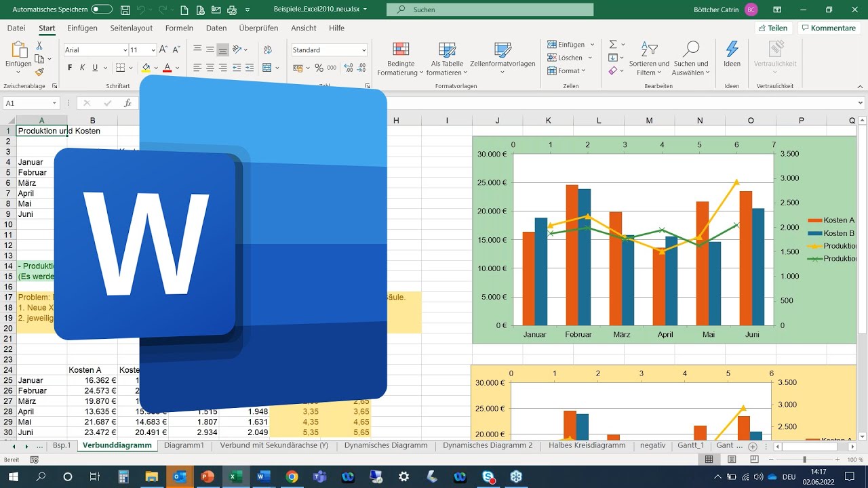868x488 pixels.
Task: Decrease font size with small A icon
Action: 178,50
